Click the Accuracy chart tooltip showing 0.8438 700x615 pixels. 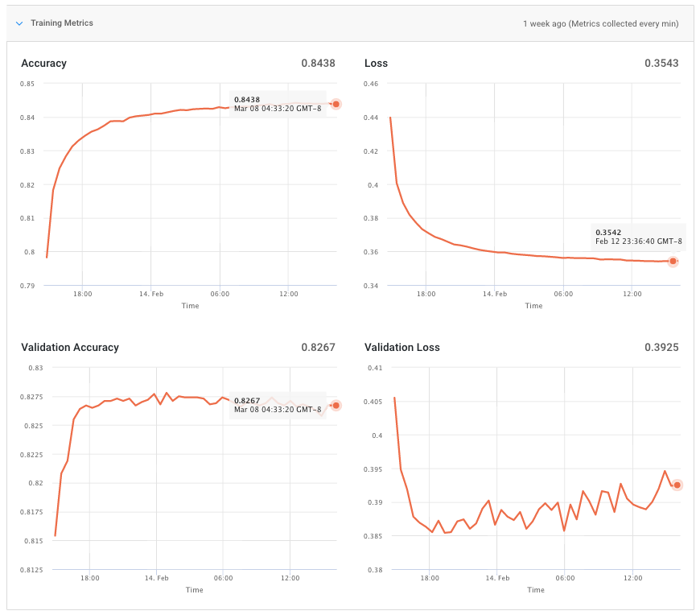(x=278, y=104)
